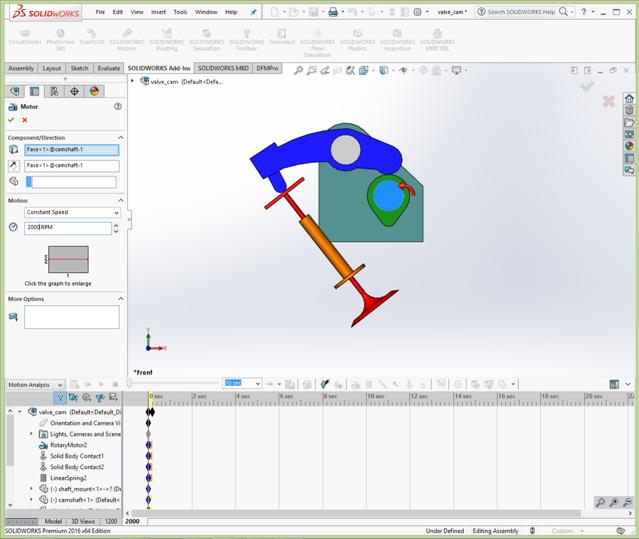
Task: Open the File Explorer task pane icon
Action: point(629,122)
